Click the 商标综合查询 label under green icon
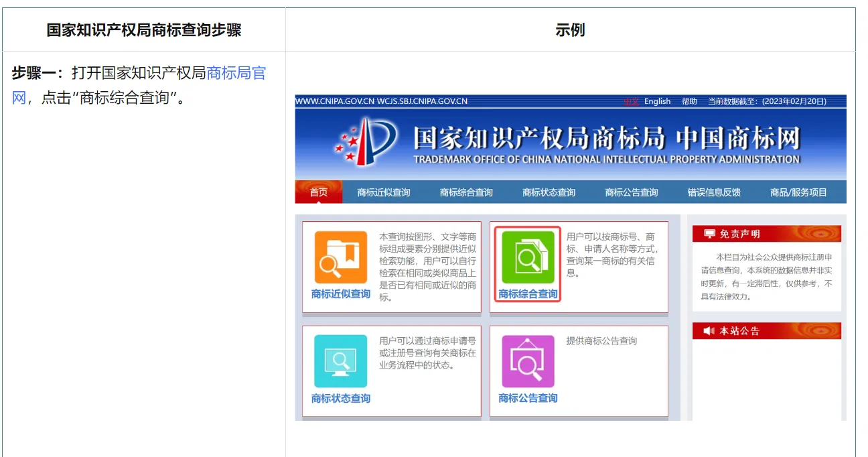 (x=528, y=294)
